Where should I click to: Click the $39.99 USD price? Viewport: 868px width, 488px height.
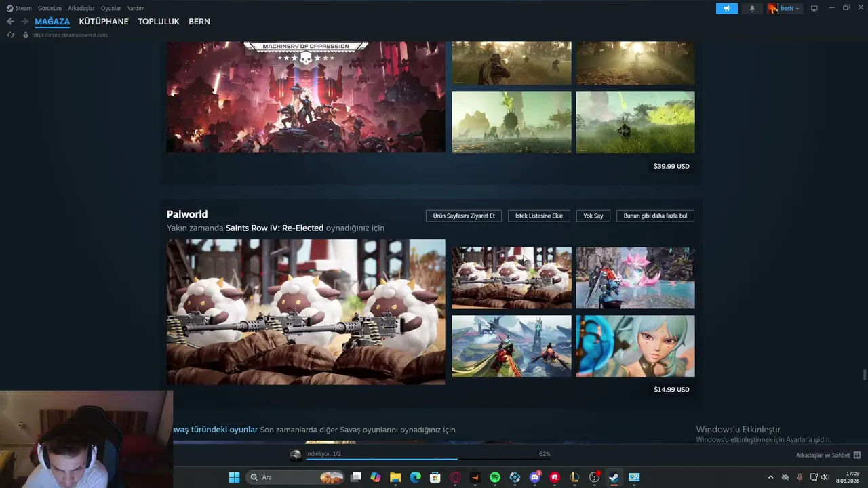coord(671,166)
